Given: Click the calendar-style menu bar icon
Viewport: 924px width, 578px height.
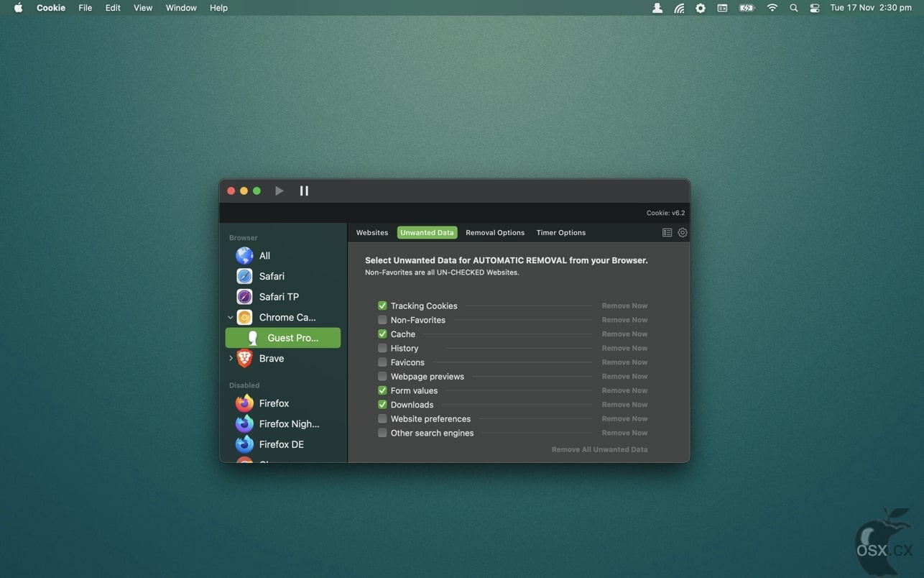Looking at the screenshot, I should 722,8.
